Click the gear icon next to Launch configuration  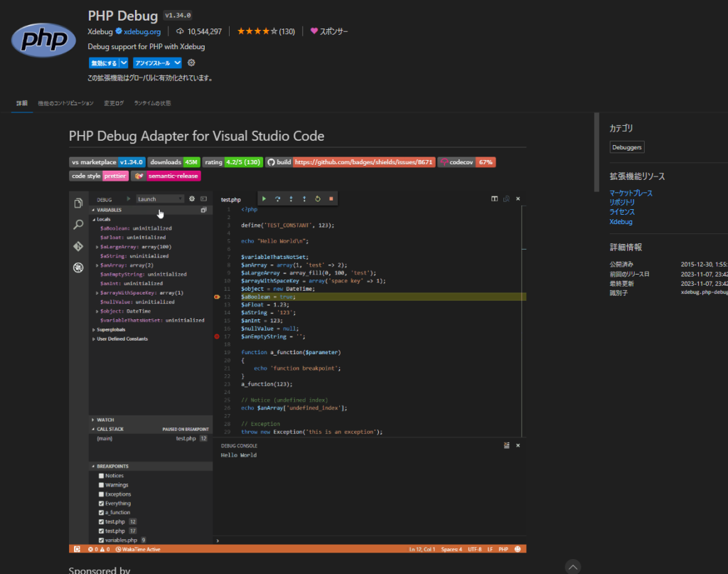pyautogui.click(x=192, y=198)
